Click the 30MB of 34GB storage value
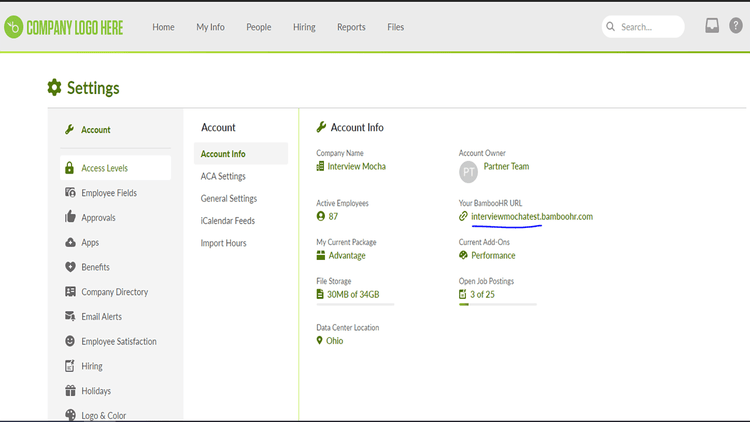Image resolution: width=750 pixels, height=422 pixels. click(353, 294)
